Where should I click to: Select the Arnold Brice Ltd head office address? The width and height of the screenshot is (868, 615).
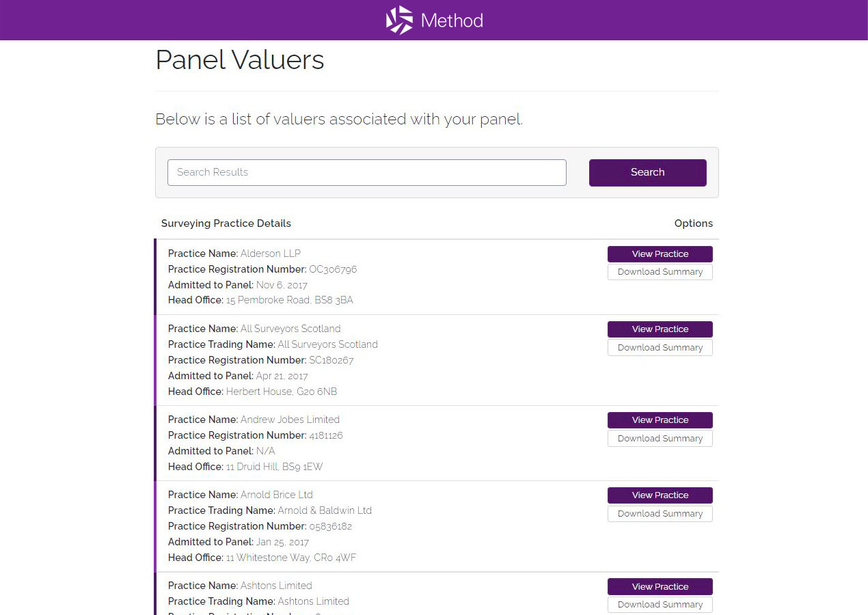point(291,558)
